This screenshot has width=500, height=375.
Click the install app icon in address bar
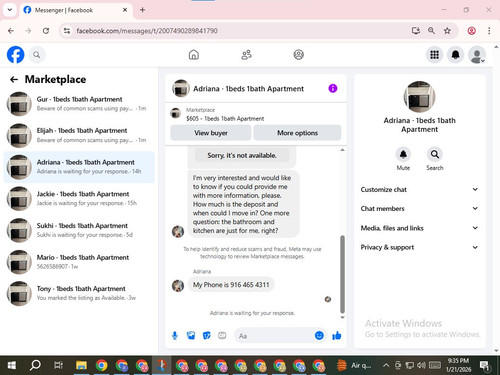click(415, 31)
